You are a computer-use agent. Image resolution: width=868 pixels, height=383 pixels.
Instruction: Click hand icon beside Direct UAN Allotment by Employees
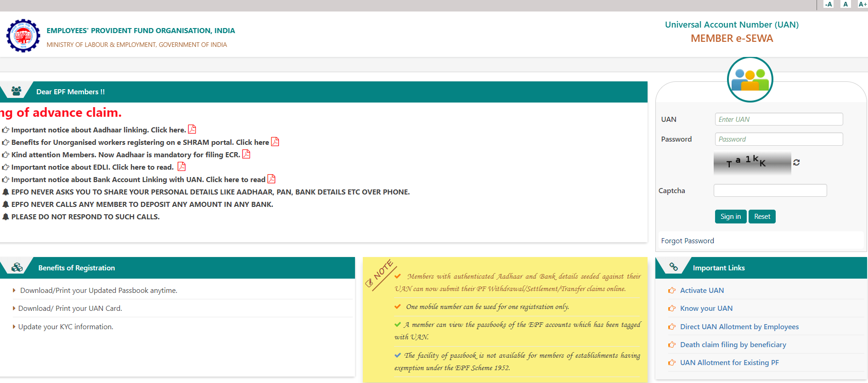672,327
